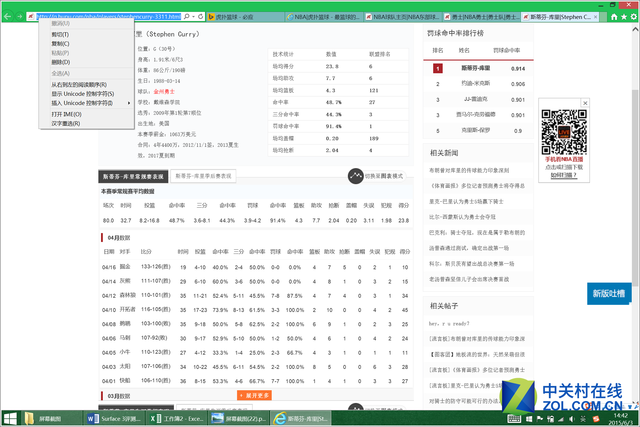Viewport: 640px width, 427px height.
Task: Click the page scrollbar up arrow
Action: pyautogui.click(x=635, y=29)
